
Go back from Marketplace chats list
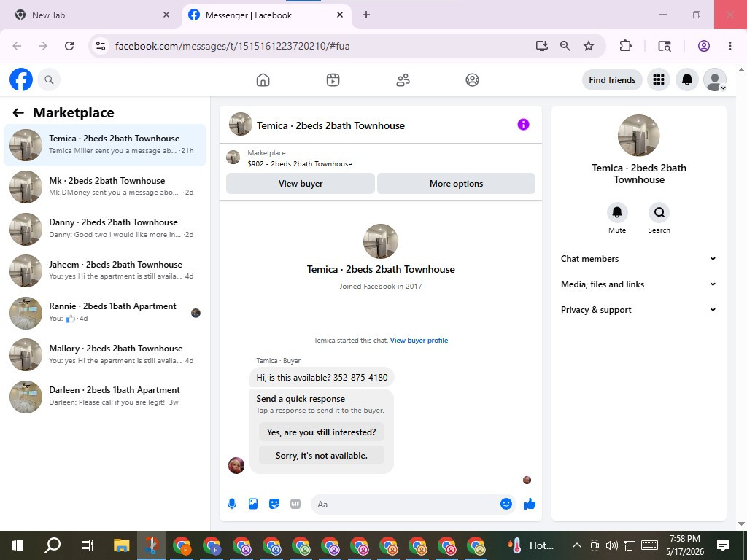[18, 113]
